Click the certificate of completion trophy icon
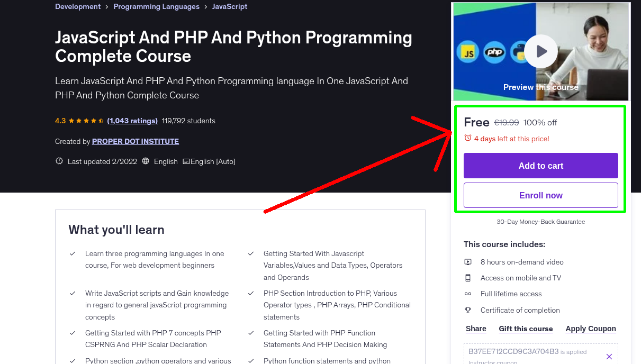 pyautogui.click(x=468, y=310)
